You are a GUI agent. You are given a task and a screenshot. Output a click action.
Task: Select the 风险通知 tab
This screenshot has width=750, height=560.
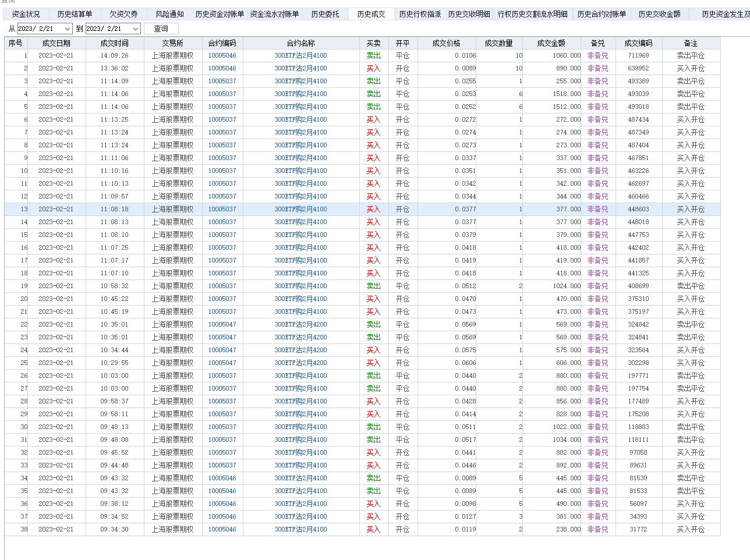click(169, 14)
